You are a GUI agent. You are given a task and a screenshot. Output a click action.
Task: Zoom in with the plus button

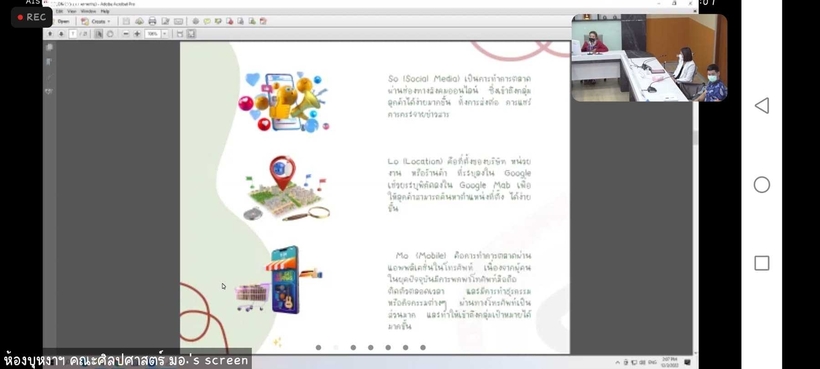point(137,34)
